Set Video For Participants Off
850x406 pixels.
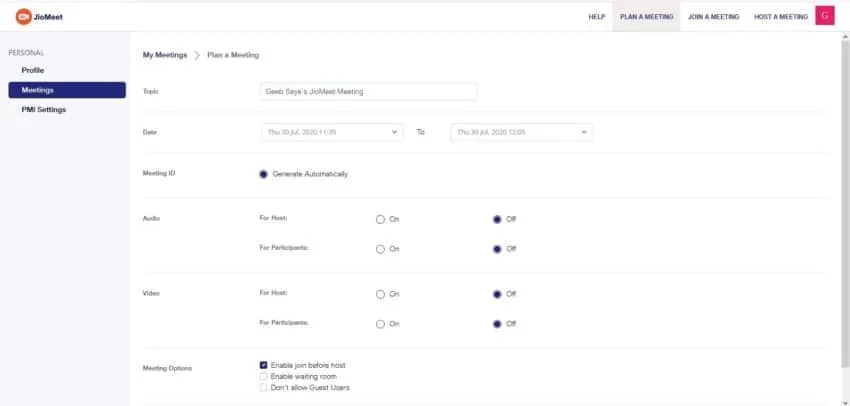tap(497, 324)
